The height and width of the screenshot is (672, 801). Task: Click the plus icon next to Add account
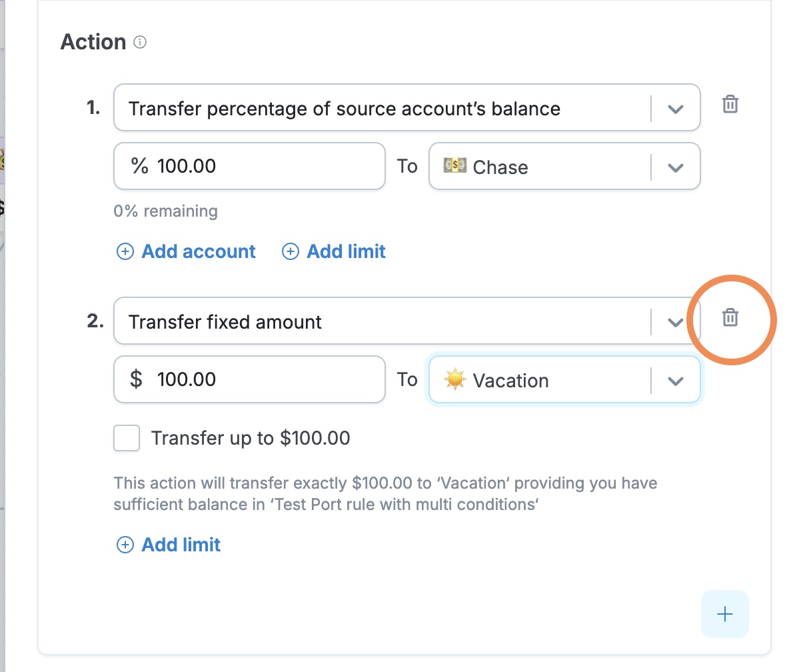(x=125, y=251)
